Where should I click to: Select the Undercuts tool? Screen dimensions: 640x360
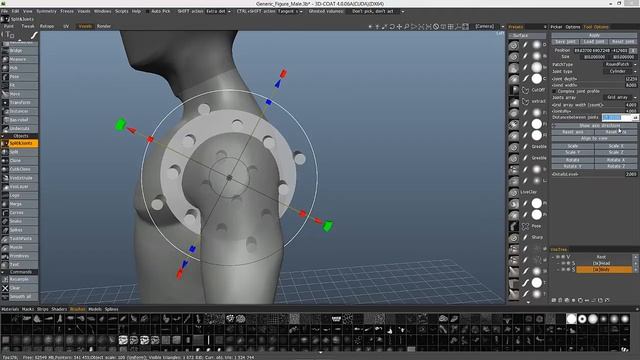point(20,129)
